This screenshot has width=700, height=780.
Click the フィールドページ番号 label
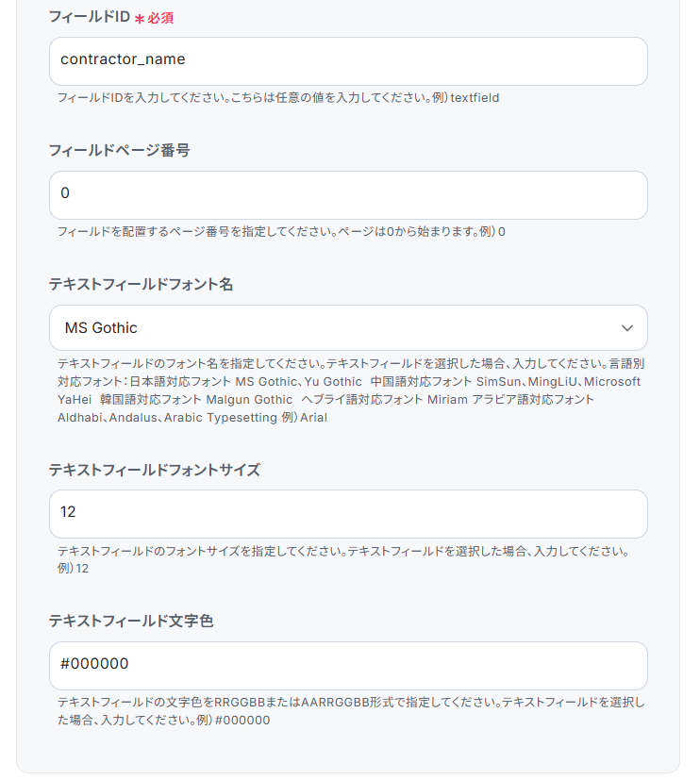tap(119, 150)
